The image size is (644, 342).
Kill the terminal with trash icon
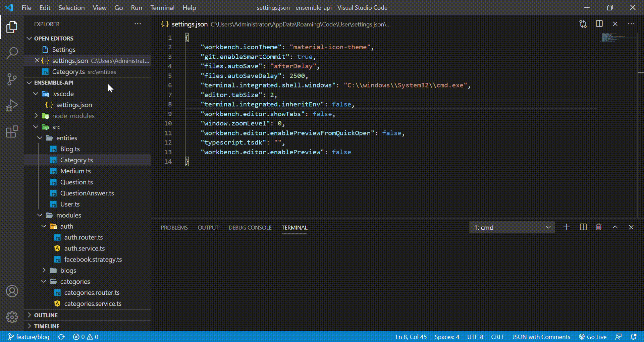click(x=599, y=227)
